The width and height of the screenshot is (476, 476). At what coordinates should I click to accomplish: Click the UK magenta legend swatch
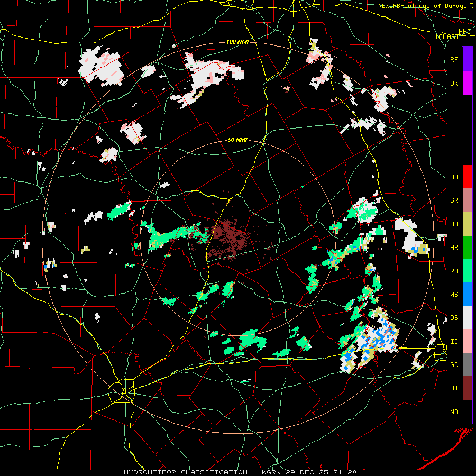467,83
